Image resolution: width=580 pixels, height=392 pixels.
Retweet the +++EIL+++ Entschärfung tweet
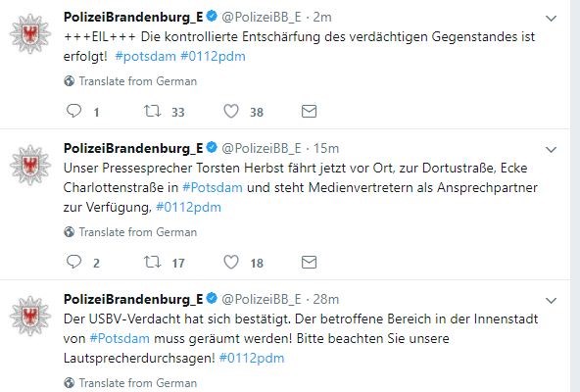click(x=152, y=111)
